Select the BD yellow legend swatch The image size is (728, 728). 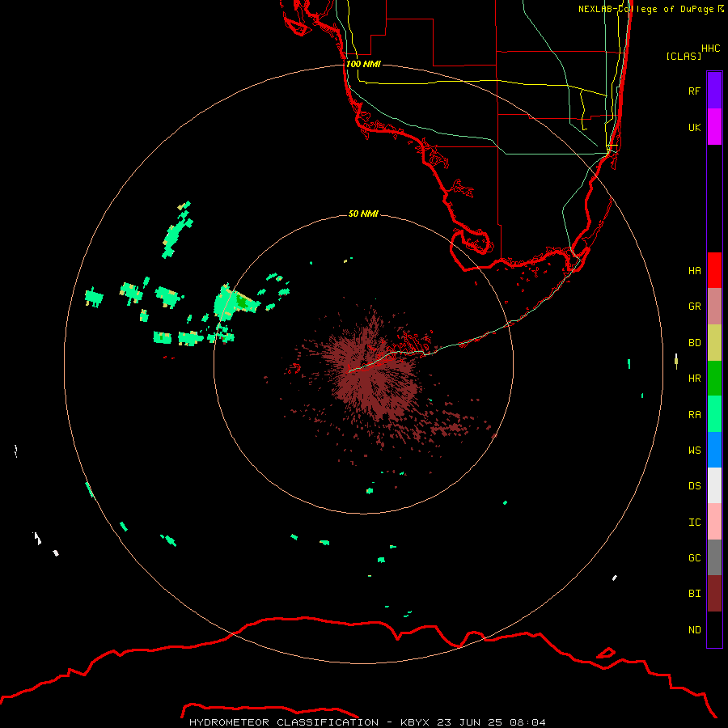714,343
